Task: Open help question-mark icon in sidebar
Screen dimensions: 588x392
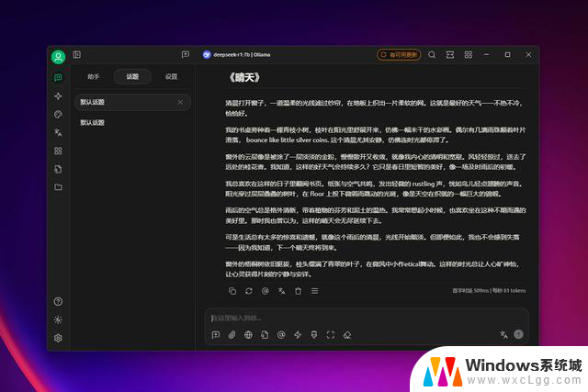Action: click(x=58, y=301)
